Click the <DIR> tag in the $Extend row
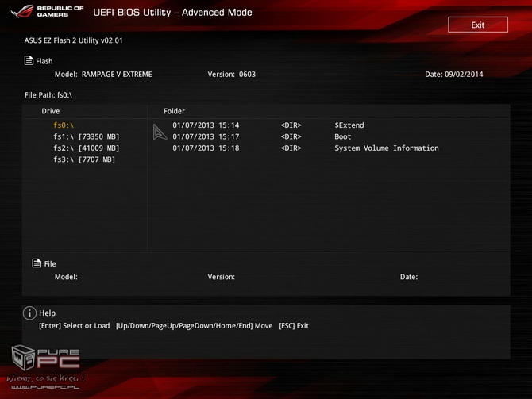 pos(291,125)
